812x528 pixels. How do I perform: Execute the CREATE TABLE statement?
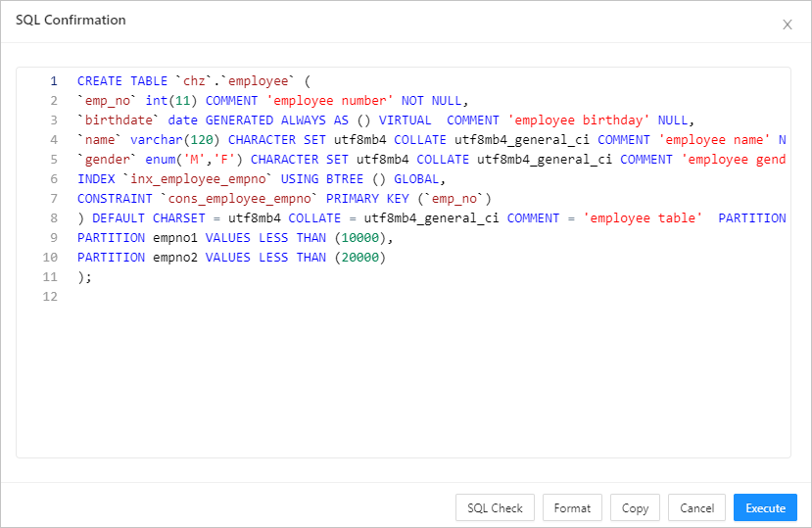point(765,507)
